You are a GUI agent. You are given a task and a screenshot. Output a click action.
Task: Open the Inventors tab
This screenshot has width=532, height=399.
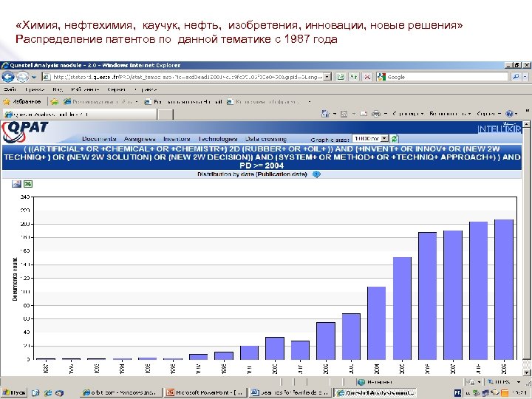point(177,139)
